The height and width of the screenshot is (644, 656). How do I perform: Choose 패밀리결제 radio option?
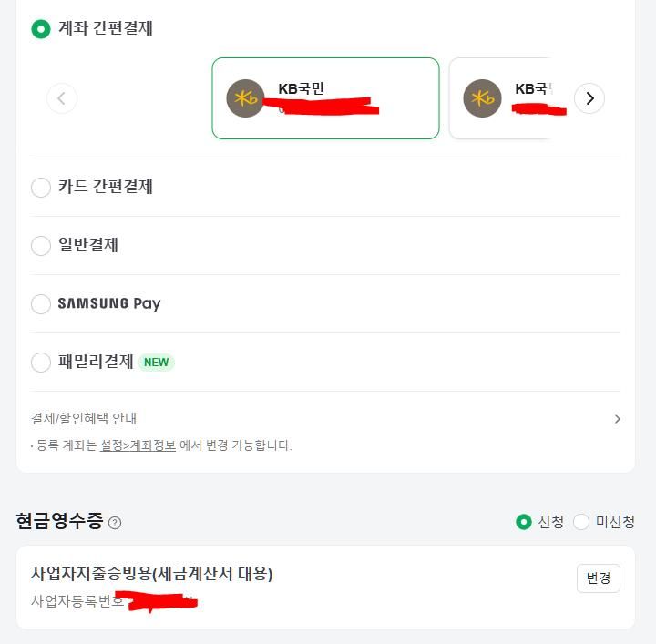pyautogui.click(x=41, y=363)
